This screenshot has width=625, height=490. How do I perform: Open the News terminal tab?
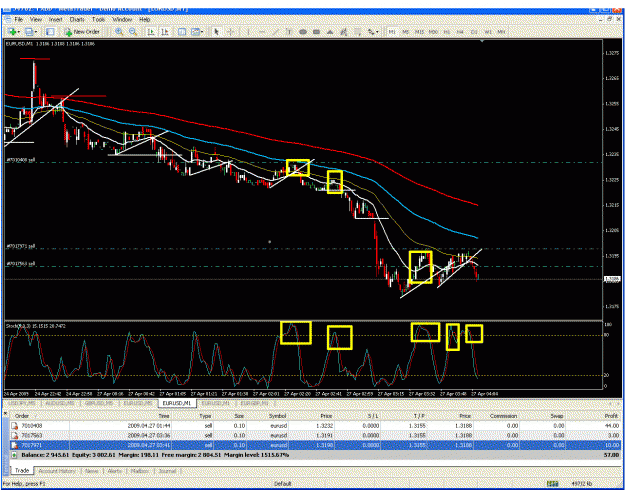click(92, 471)
